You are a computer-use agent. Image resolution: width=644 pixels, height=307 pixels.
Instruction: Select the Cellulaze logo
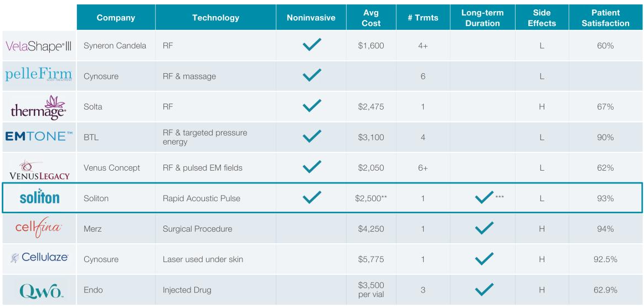(39, 258)
